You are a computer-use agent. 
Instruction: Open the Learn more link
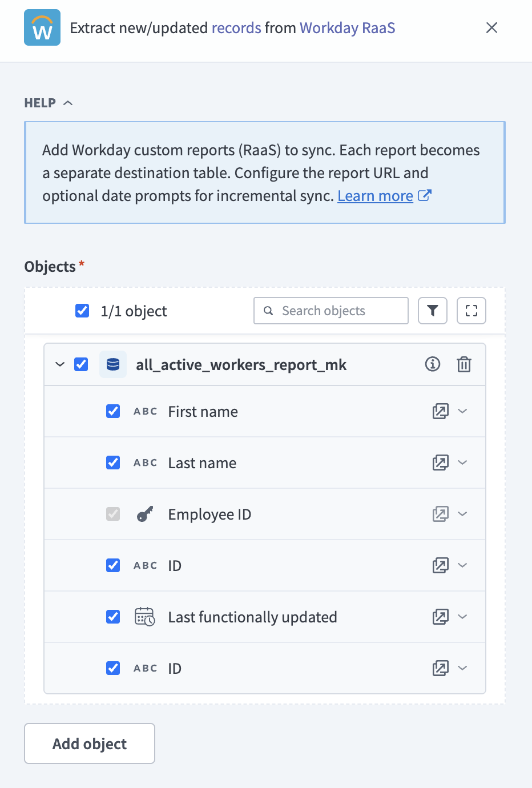coord(375,196)
